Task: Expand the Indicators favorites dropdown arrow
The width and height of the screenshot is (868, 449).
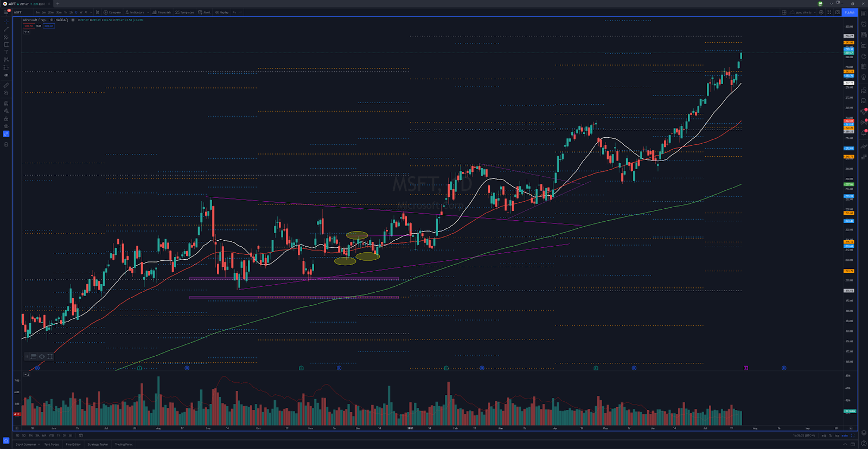Action: (x=148, y=12)
